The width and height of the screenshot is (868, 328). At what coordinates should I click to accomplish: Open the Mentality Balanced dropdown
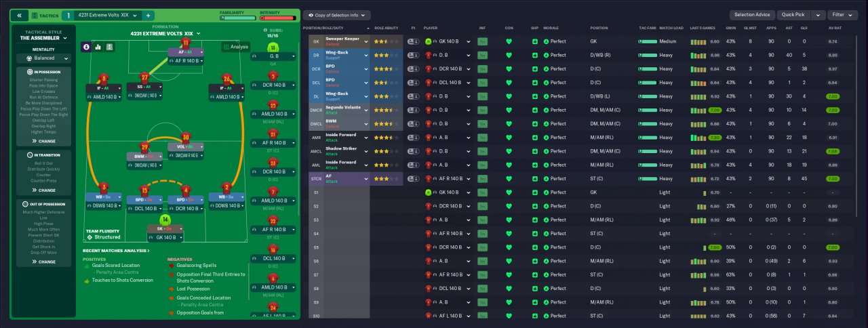coord(44,58)
